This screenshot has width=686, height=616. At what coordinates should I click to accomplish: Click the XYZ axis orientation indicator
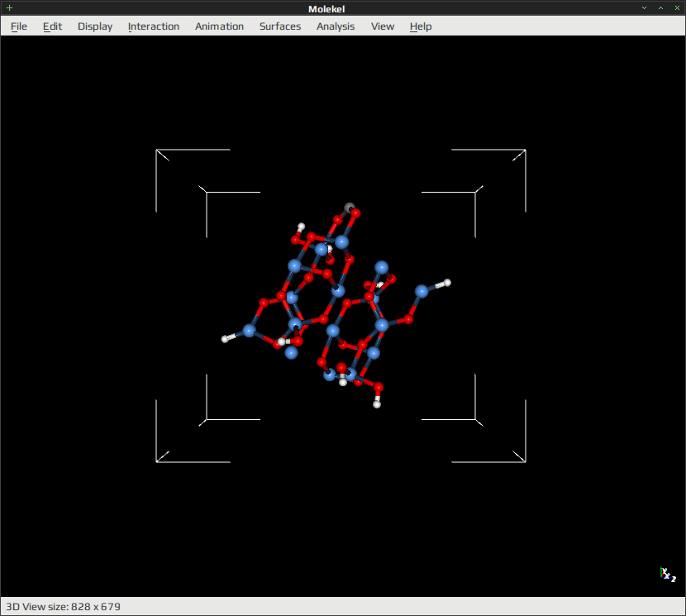[668, 575]
